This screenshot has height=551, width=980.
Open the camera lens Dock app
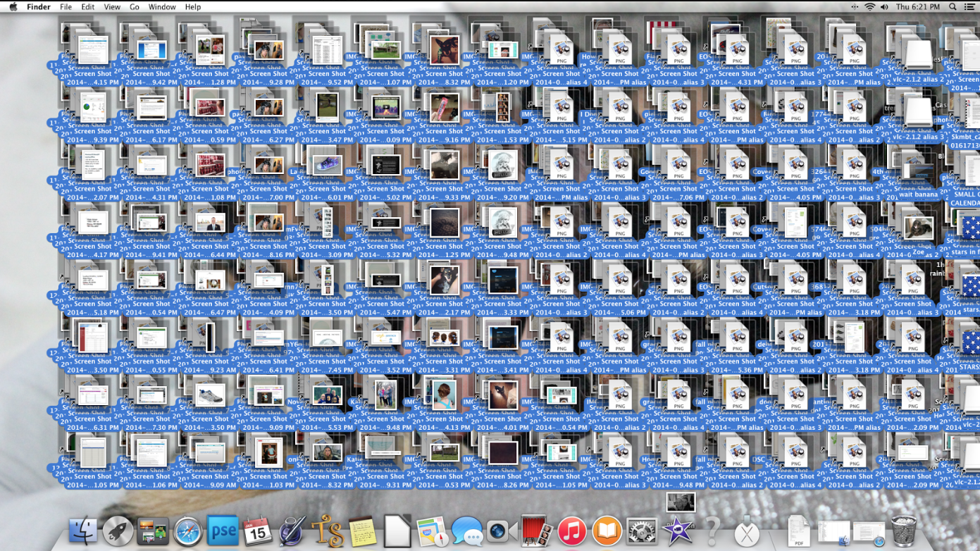[x=502, y=531]
